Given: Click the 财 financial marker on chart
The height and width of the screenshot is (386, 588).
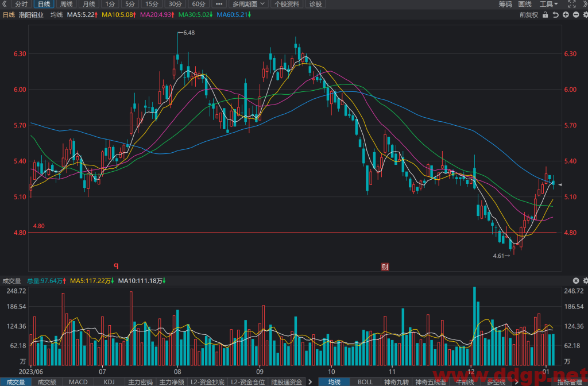Looking at the screenshot, I should [385, 267].
